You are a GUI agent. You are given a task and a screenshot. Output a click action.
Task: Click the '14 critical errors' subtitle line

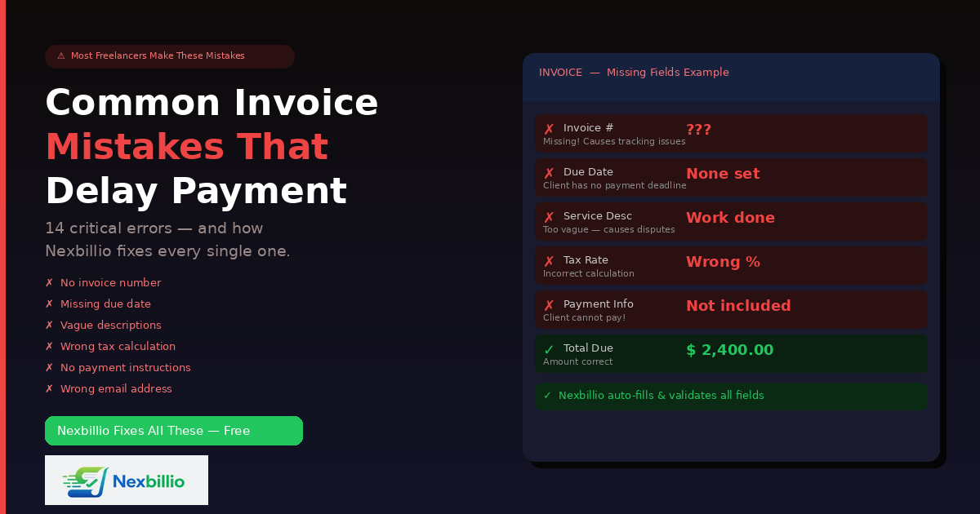coord(154,228)
